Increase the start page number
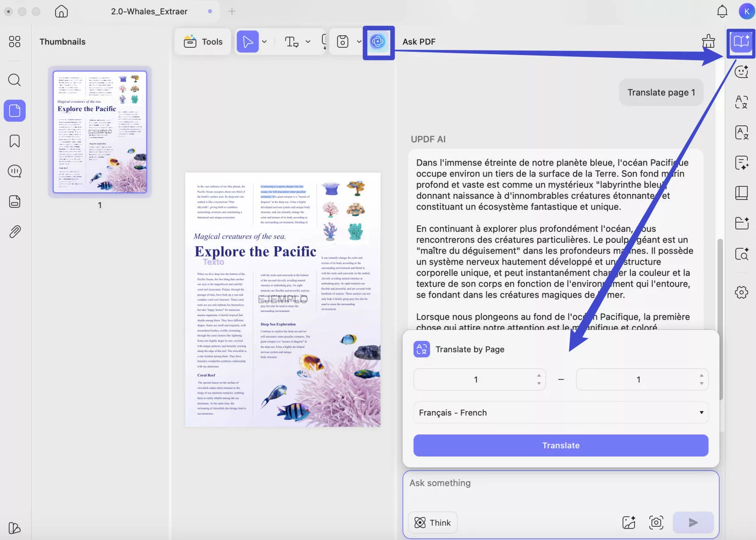The image size is (756, 540). click(x=539, y=375)
